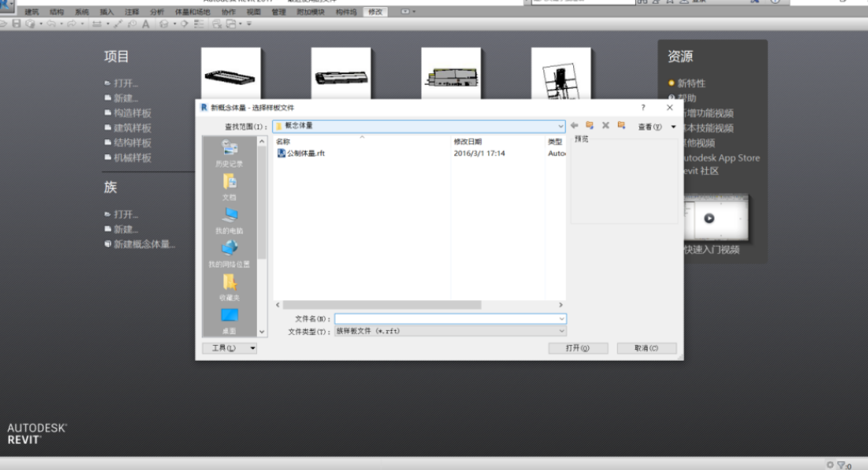This screenshot has width=868, height=470.
Task: Click the Back arrow icon in the file dialog
Action: pos(575,126)
